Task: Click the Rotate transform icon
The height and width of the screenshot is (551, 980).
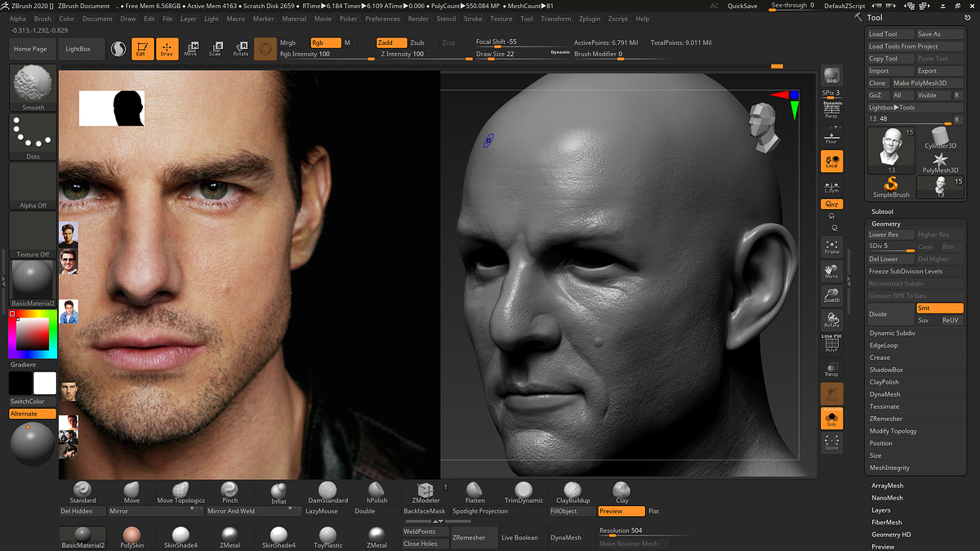Action: (241, 49)
